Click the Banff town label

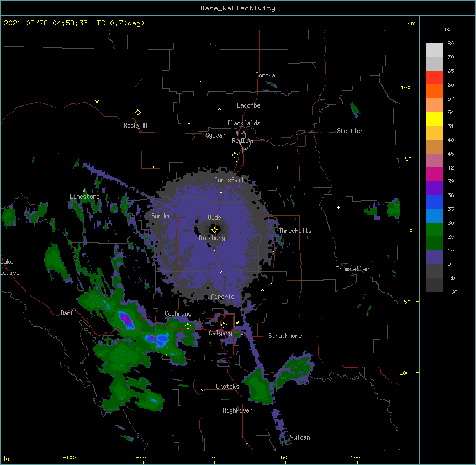click(x=68, y=313)
